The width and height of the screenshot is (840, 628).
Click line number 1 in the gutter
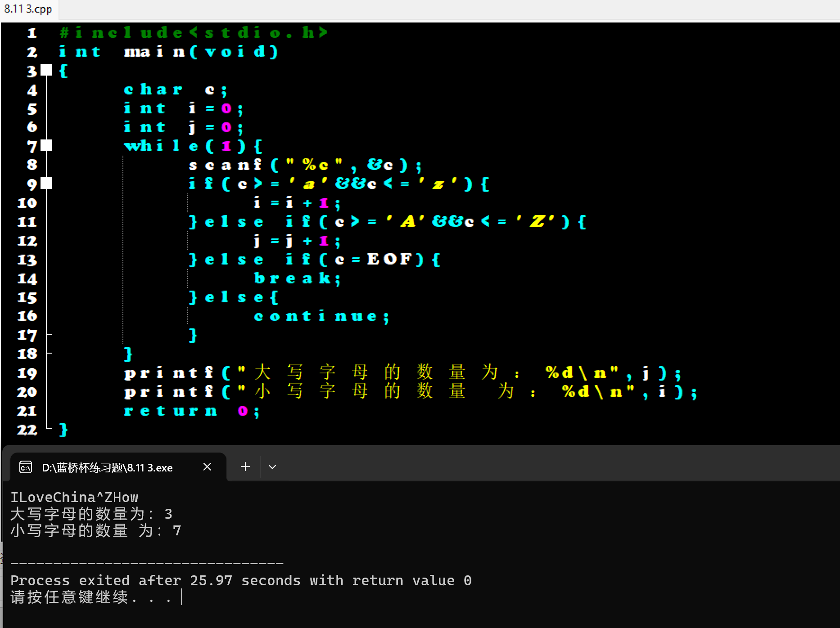coord(32,33)
